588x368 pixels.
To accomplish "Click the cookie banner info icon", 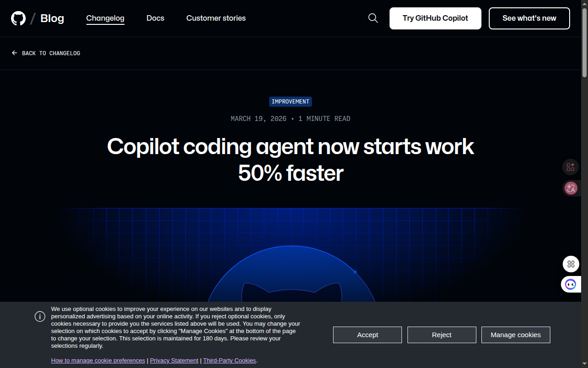I will pyautogui.click(x=40, y=316).
